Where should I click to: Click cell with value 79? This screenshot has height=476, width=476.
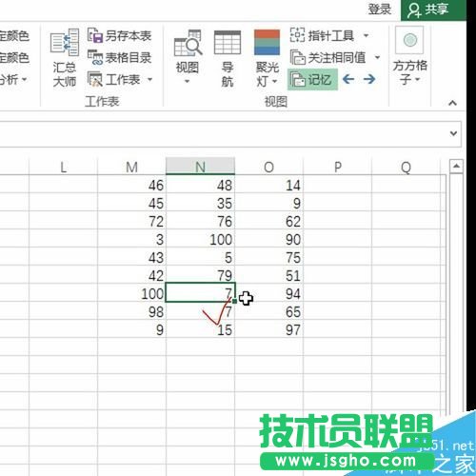[x=200, y=275]
